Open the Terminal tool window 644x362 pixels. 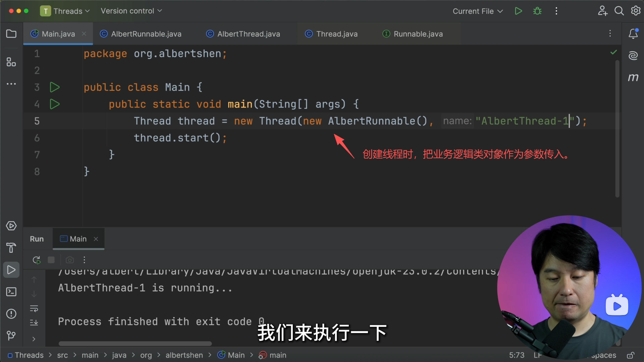point(11,292)
